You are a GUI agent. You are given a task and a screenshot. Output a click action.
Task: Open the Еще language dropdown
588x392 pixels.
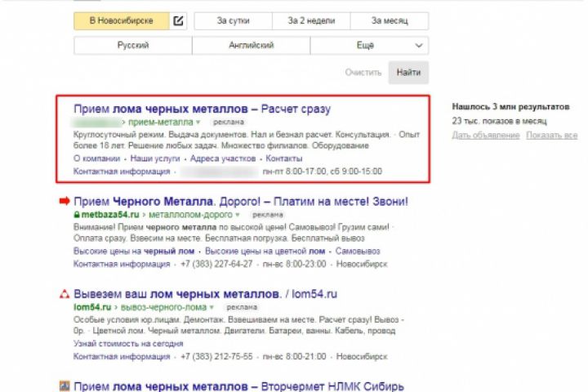pyautogui.click(x=369, y=46)
